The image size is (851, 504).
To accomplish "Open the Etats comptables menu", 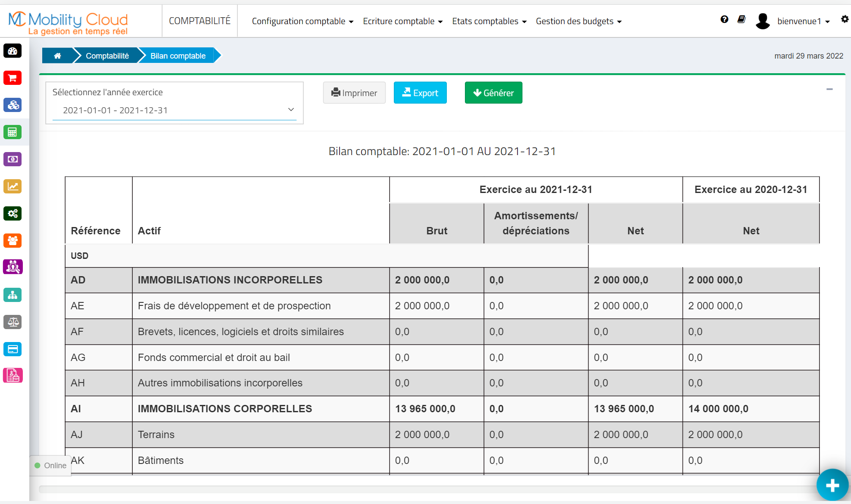I will (x=489, y=21).
